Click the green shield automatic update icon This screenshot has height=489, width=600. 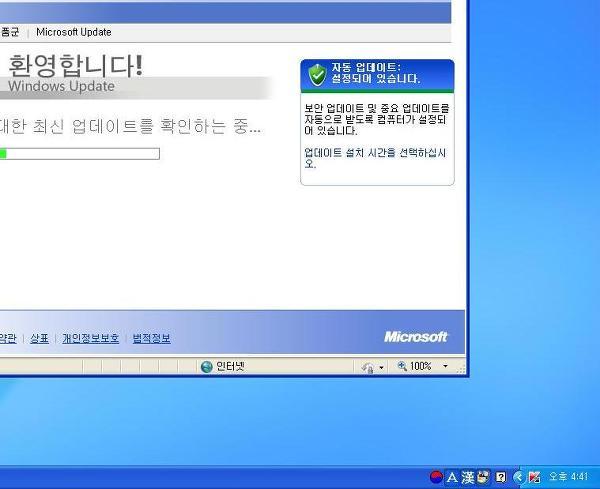pyautogui.click(x=317, y=75)
